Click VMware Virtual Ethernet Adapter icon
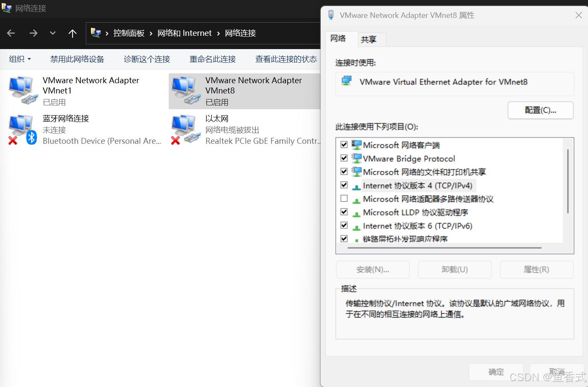The image size is (588, 387). [x=347, y=81]
